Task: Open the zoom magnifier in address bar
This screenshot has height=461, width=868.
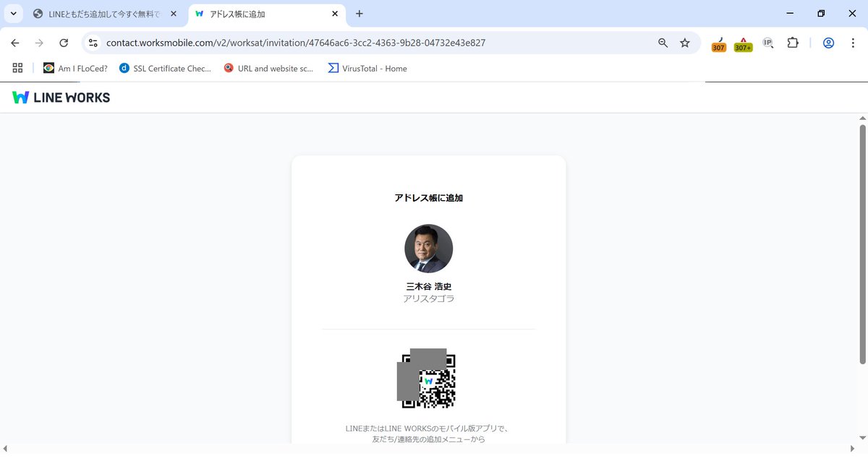Action: click(x=663, y=43)
